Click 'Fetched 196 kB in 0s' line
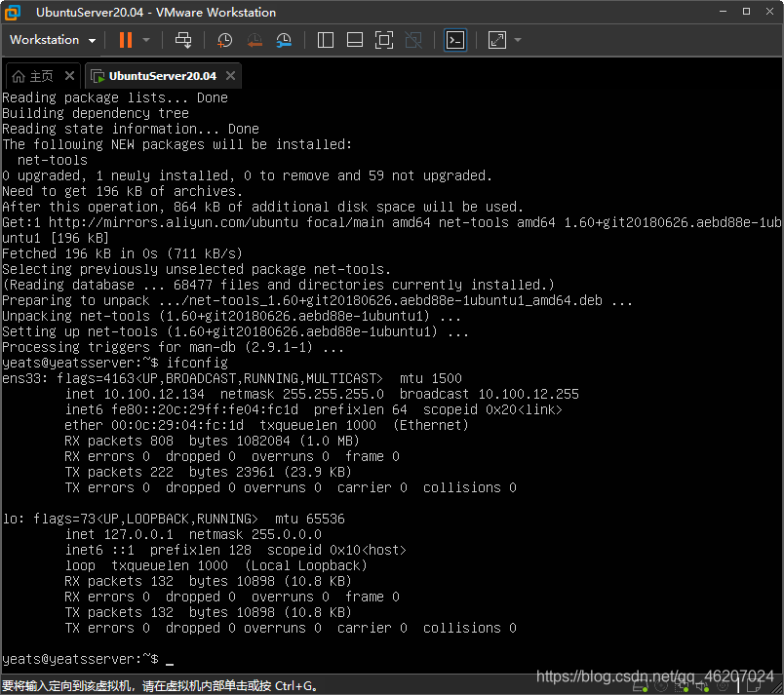This screenshot has width=784, height=695. 122,253
